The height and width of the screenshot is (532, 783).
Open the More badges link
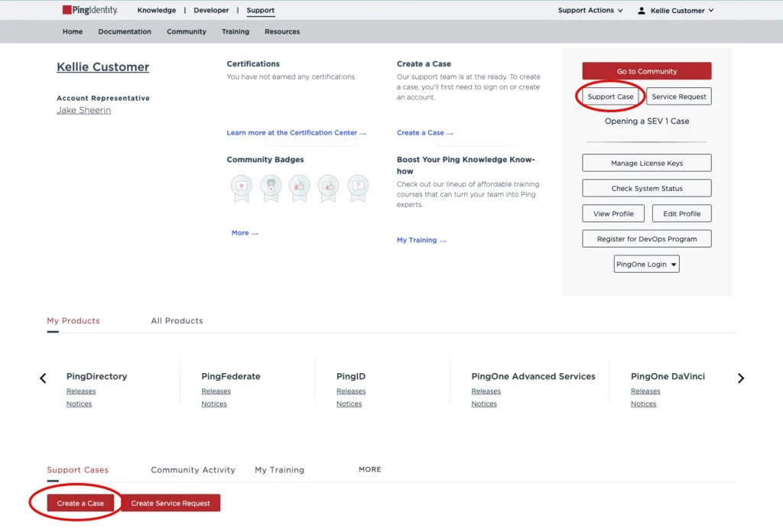245,232
